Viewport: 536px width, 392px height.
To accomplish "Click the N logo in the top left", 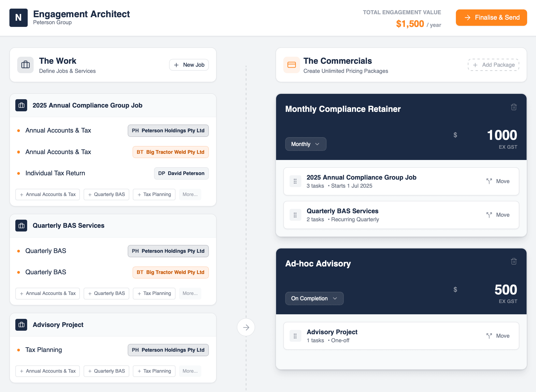I will tap(19, 17).
